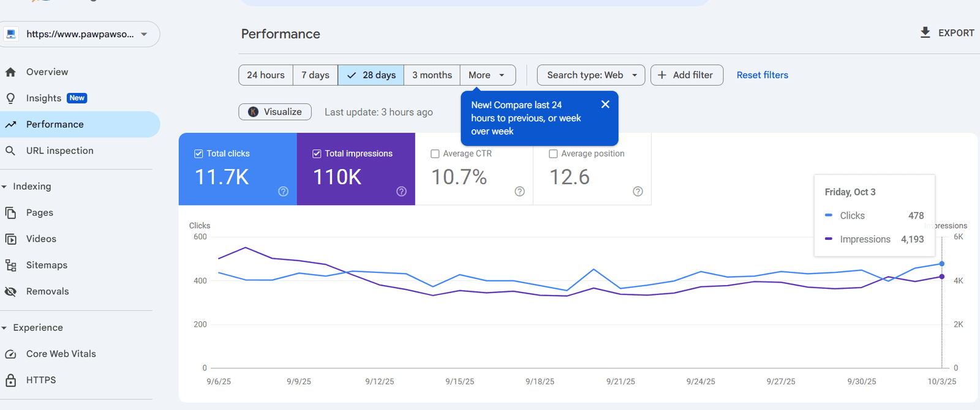This screenshot has width=980, height=410.
Task: Click the Reset filters link
Action: (x=762, y=75)
